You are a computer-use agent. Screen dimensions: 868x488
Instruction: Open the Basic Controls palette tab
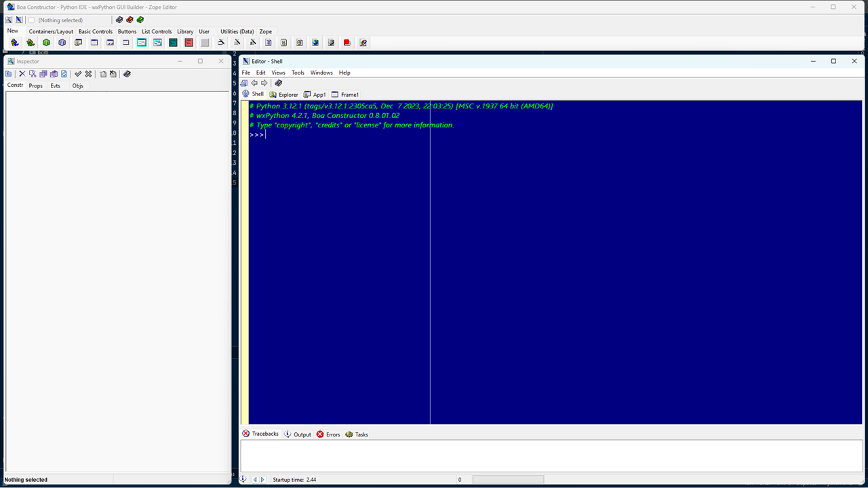[x=96, y=32]
